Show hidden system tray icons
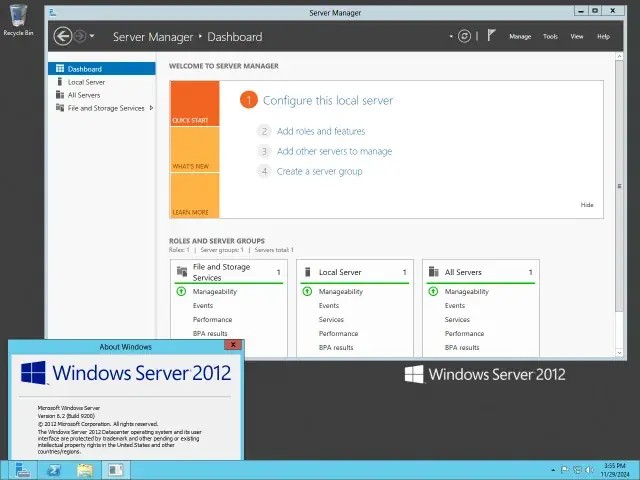 553,470
